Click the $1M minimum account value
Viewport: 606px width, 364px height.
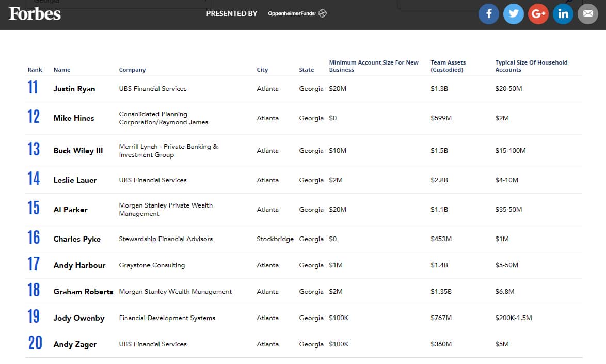pos(336,265)
